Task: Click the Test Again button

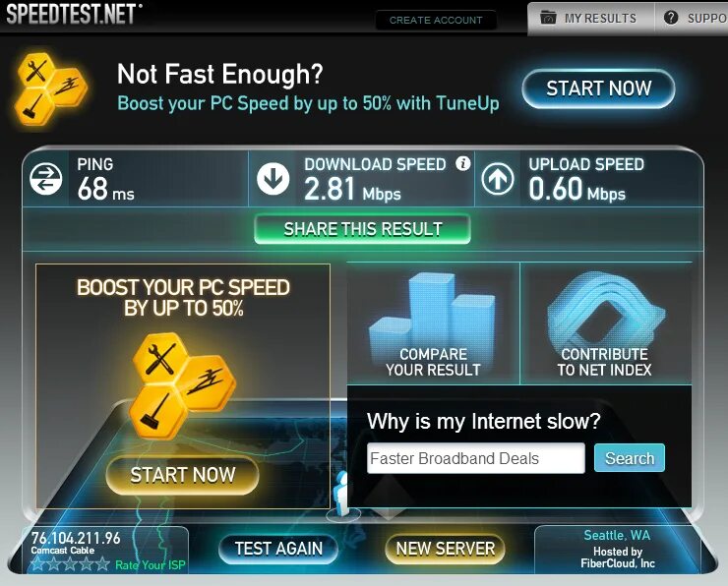Action: click(x=278, y=549)
